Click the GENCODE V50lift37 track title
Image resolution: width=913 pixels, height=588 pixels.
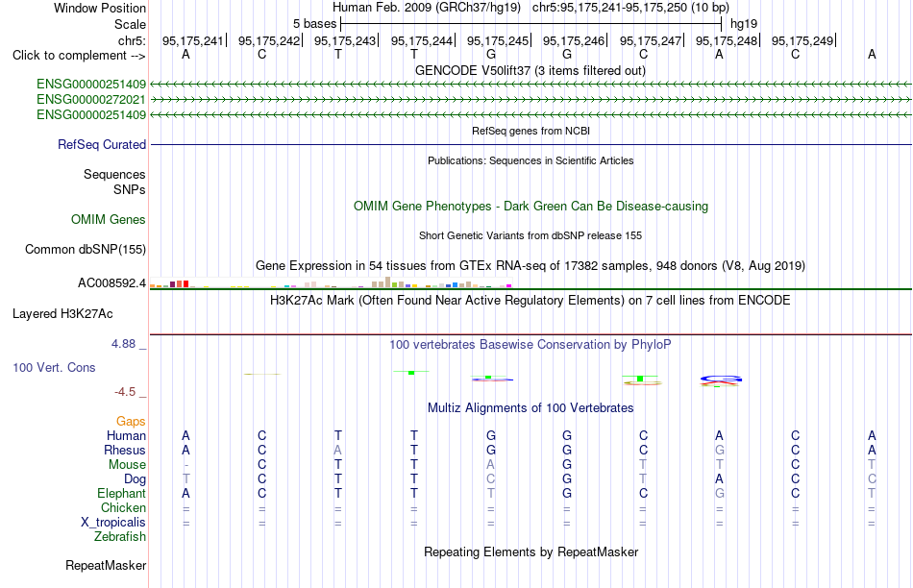pyautogui.click(x=531, y=70)
